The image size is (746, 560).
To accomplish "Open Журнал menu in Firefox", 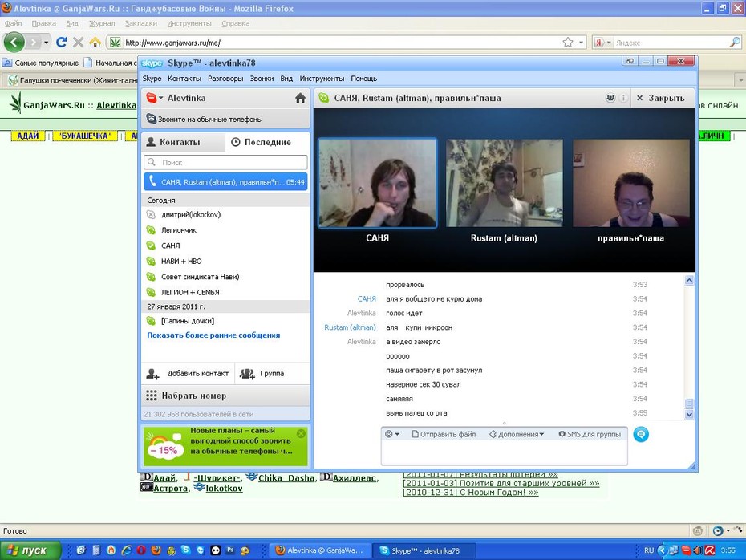I will tap(102, 23).
